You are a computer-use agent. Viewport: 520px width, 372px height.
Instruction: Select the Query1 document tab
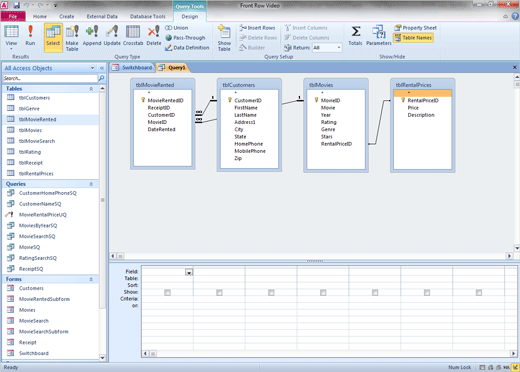(172, 68)
